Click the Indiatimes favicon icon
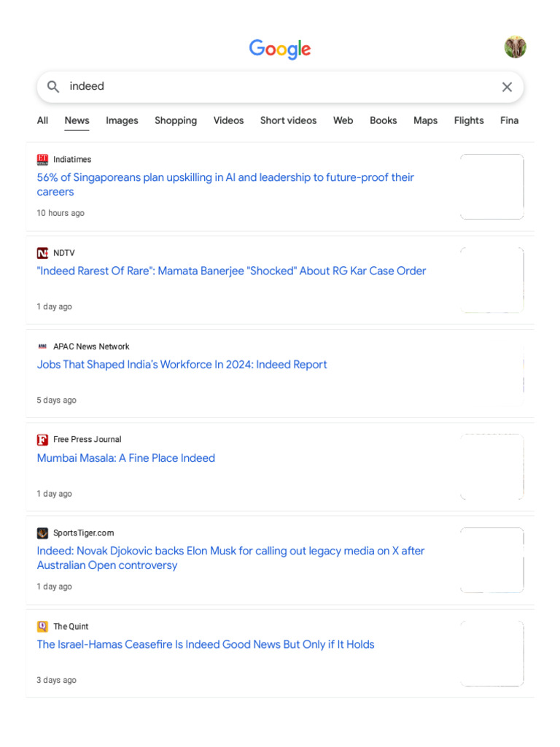Screen dimensions: 560x747 pyautogui.click(x=42, y=160)
